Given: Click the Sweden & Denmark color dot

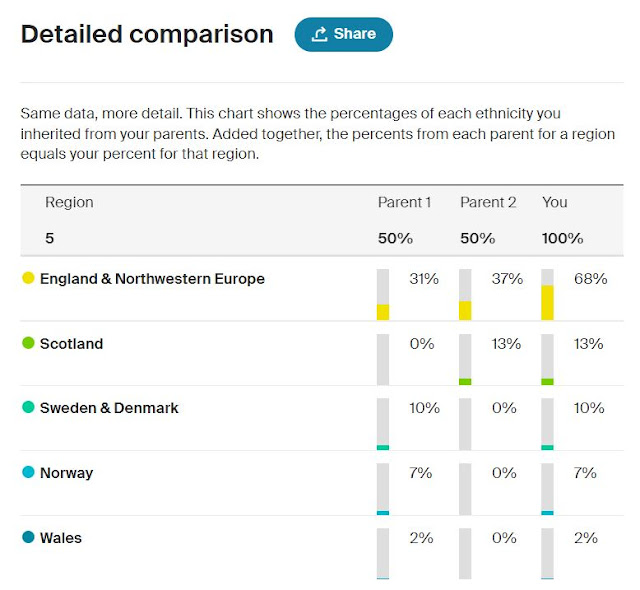Looking at the screenshot, I should pyautogui.click(x=28, y=408).
